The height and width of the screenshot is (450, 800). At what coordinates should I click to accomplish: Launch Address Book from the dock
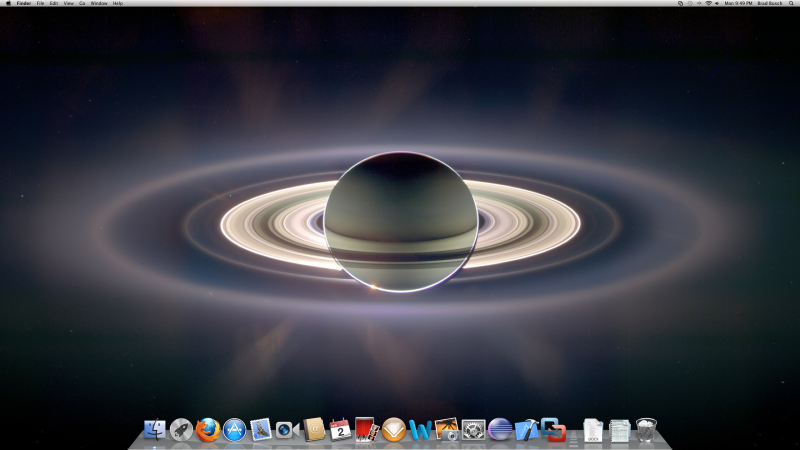pyautogui.click(x=313, y=430)
